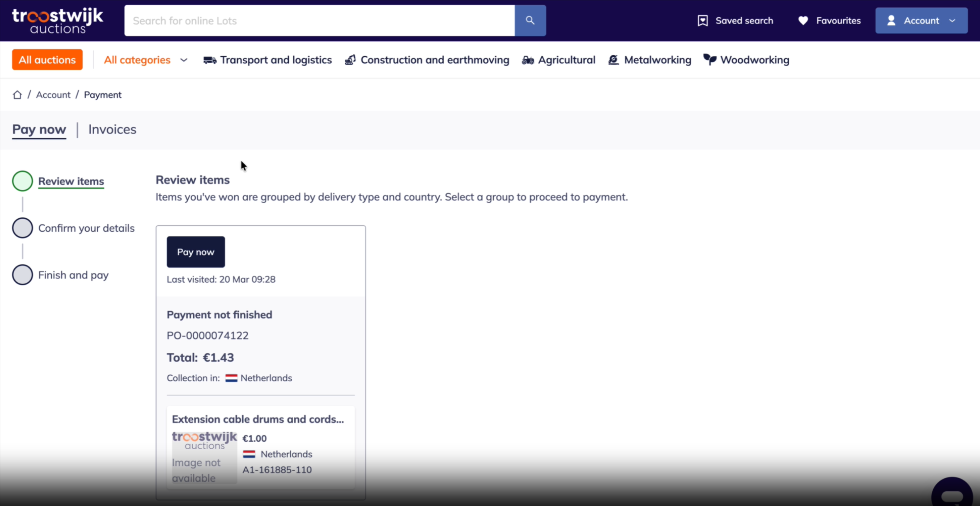Select the Metalworking category icon
980x506 pixels.
613,60
